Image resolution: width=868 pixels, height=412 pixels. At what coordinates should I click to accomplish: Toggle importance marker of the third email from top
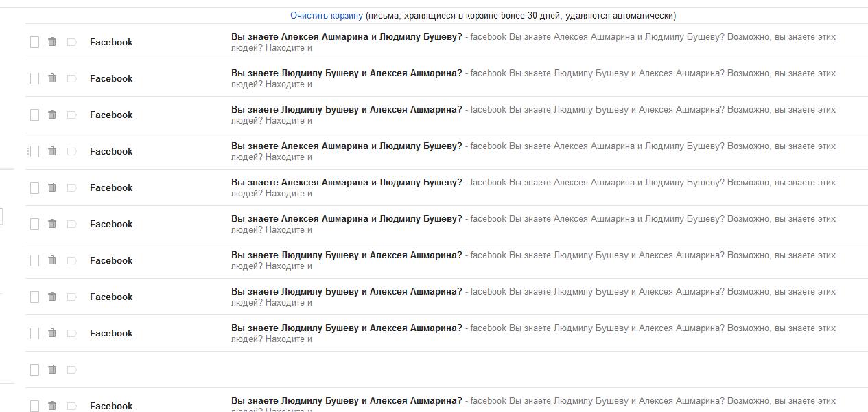click(x=71, y=115)
